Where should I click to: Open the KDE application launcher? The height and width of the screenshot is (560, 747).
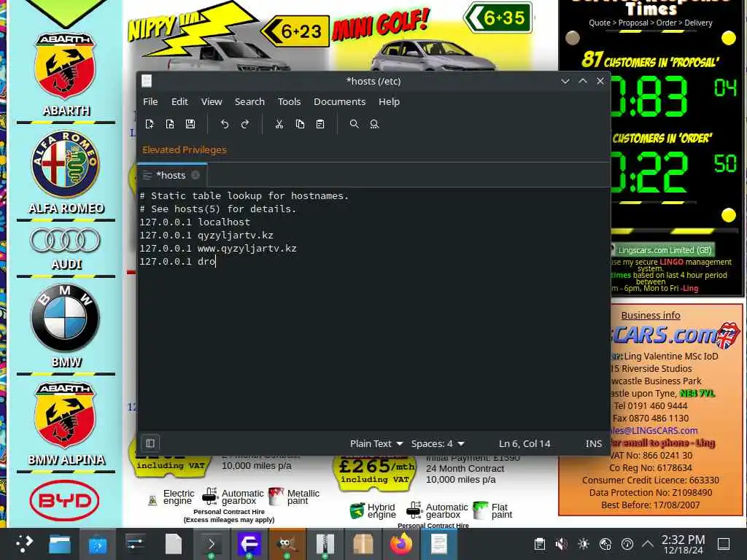[24, 543]
